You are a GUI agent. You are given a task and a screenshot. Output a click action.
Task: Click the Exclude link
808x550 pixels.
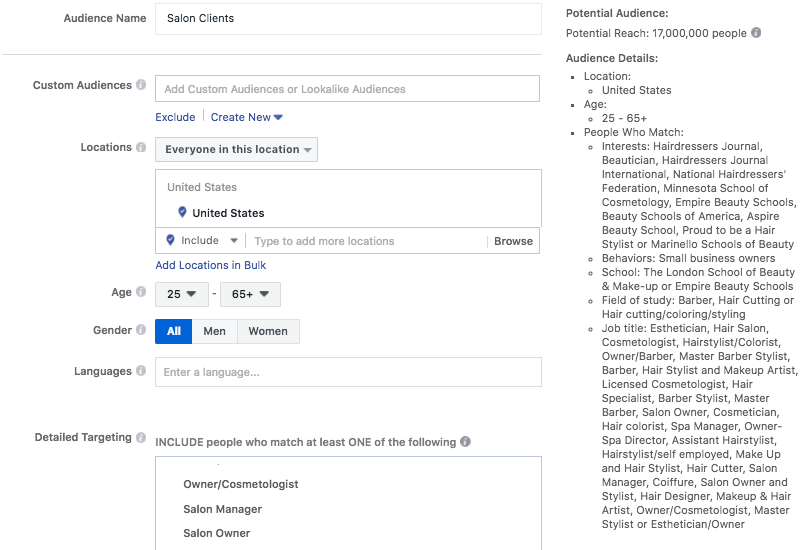click(175, 117)
